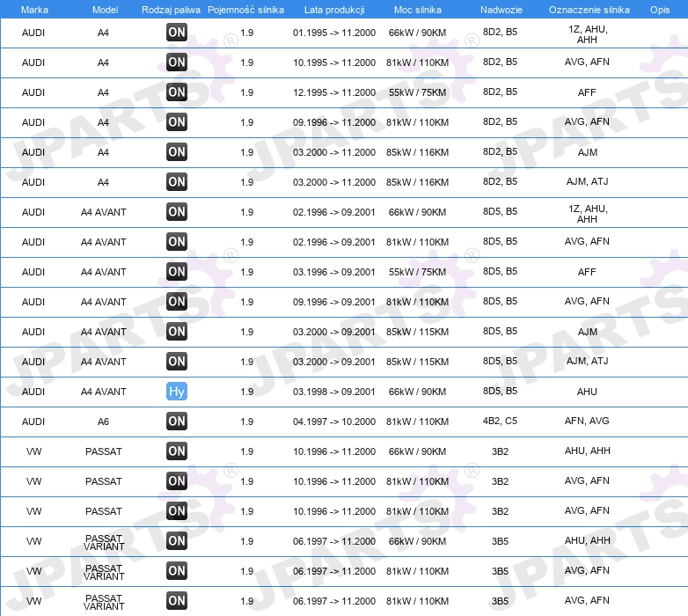
Task: Click the AHU engine code in the Hy row
Action: coord(587,392)
